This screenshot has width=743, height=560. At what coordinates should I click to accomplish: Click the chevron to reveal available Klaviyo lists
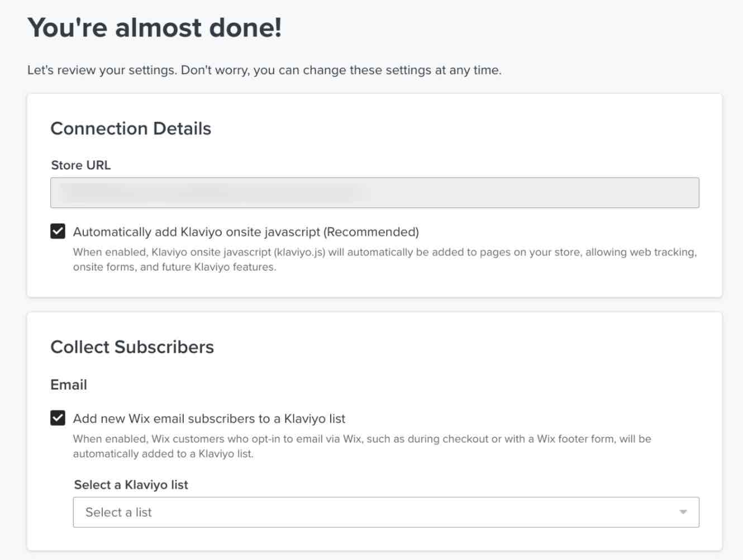(683, 511)
